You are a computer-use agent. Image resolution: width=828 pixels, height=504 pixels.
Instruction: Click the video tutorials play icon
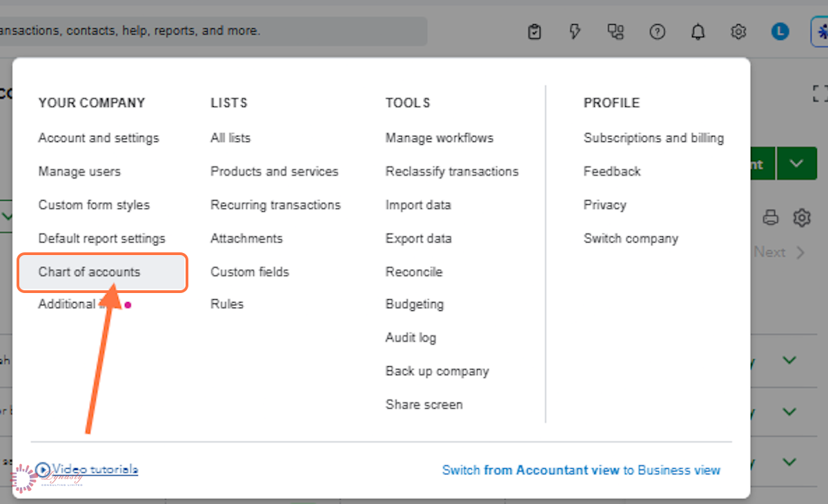pos(43,470)
